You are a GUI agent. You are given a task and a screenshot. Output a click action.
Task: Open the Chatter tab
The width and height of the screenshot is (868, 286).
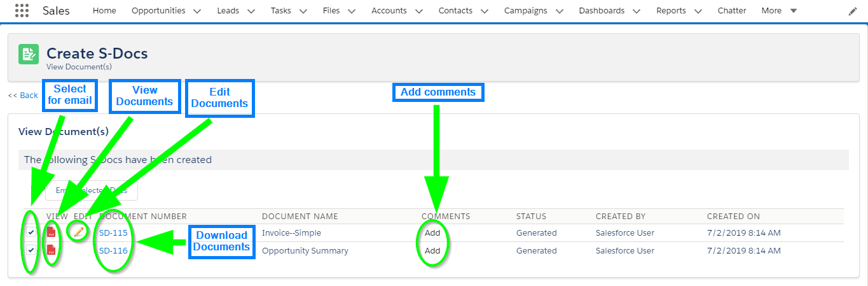[732, 11]
